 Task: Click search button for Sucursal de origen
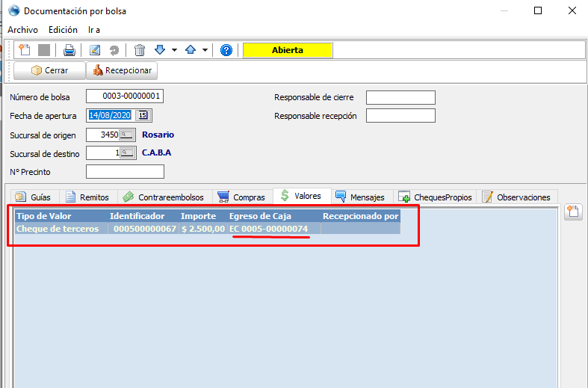click(x=127, y=135)
